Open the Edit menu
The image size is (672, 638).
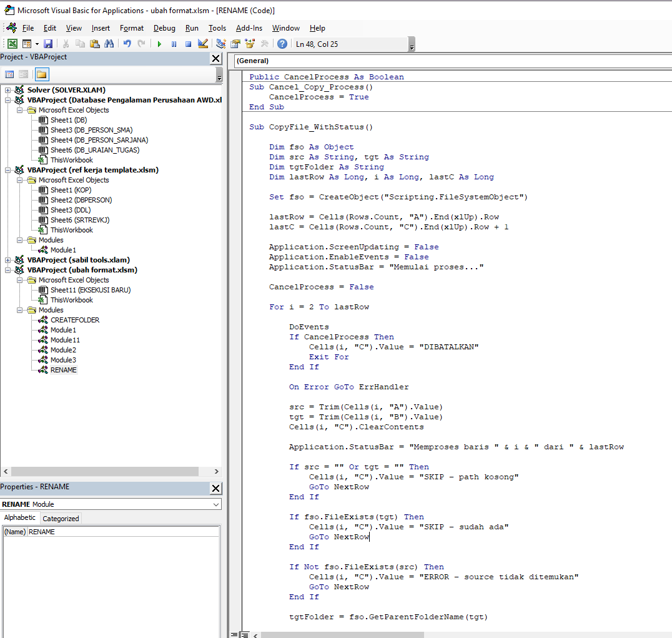pos(50,28)
